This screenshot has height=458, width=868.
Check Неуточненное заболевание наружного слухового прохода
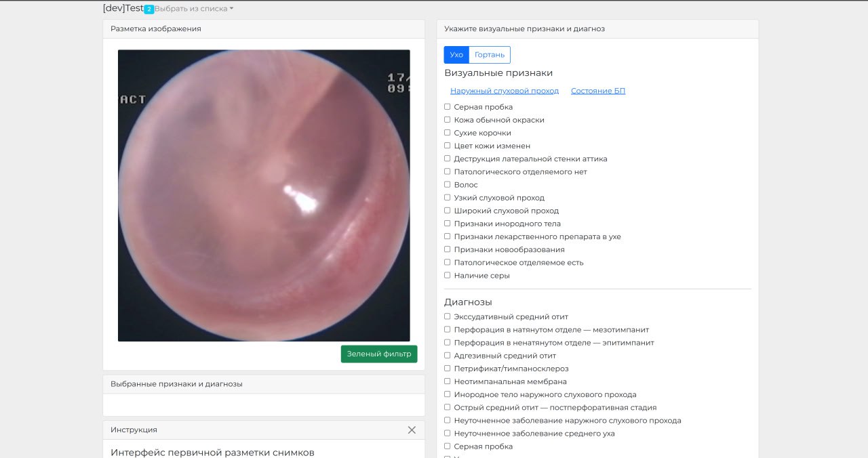point(448,420)
